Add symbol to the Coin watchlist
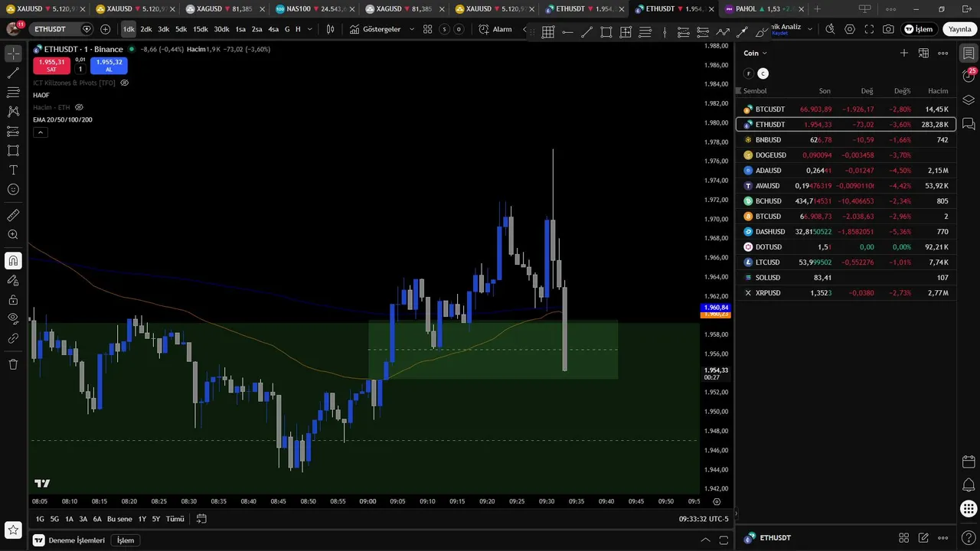Screen dimensions: 980x551 pyautogui.click(x=904, y=53)
